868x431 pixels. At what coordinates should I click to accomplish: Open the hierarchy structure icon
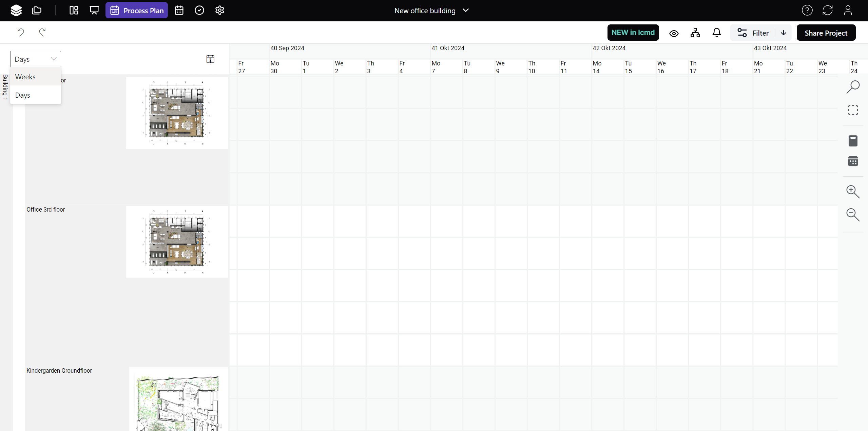[695, 33]
